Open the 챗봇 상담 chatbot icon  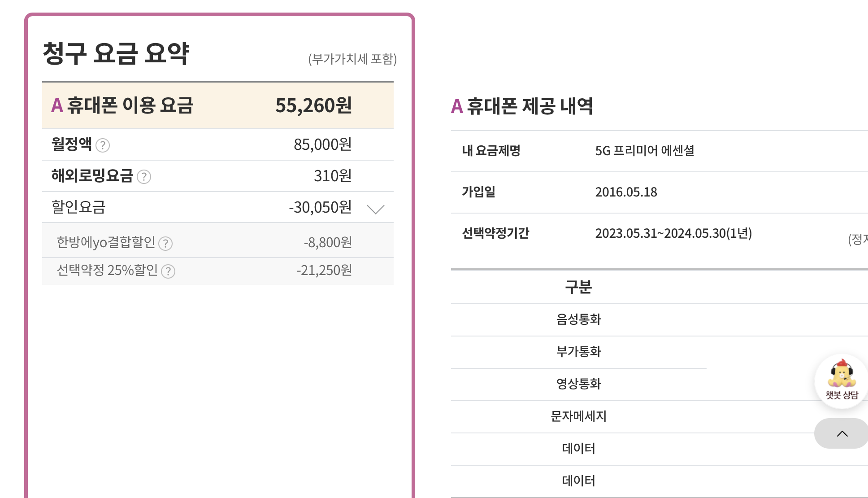[x=842, y=380]
